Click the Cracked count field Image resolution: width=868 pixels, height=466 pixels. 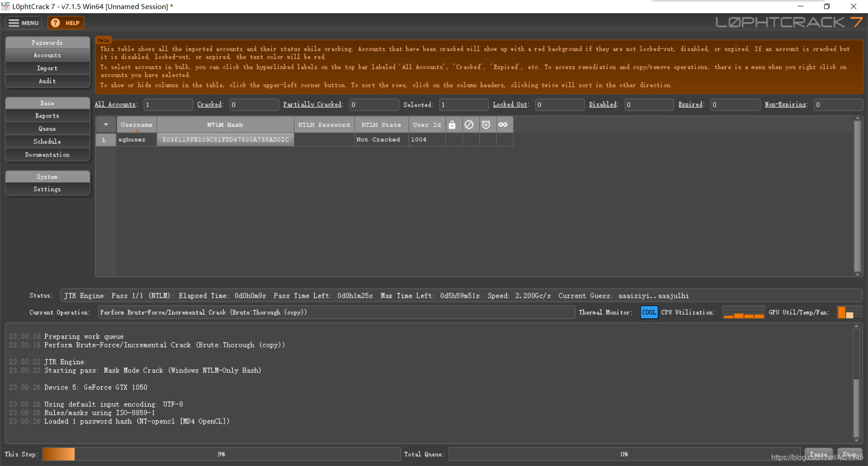tap(254, 105)
